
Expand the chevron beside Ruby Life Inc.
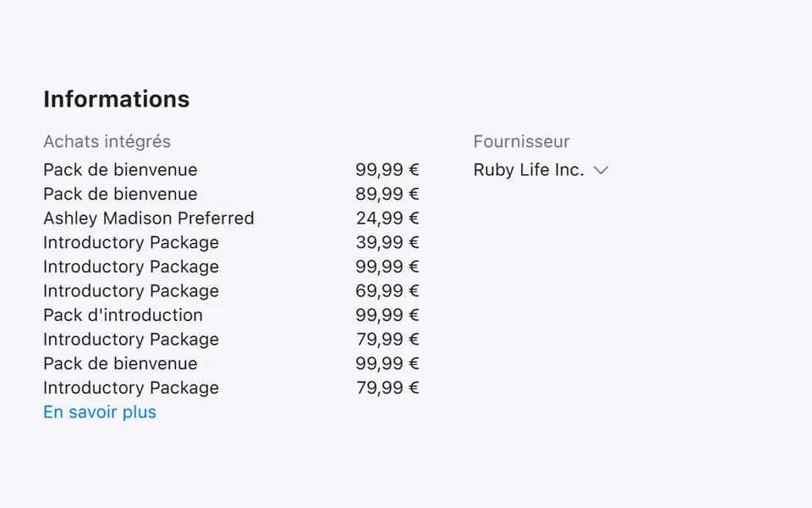(601, 170)
